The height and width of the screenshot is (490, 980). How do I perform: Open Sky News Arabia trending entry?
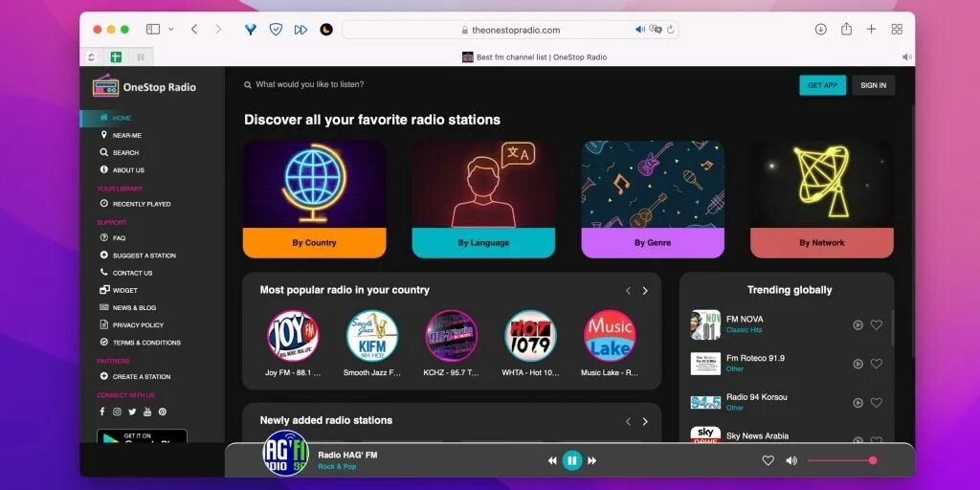[757, 435]
